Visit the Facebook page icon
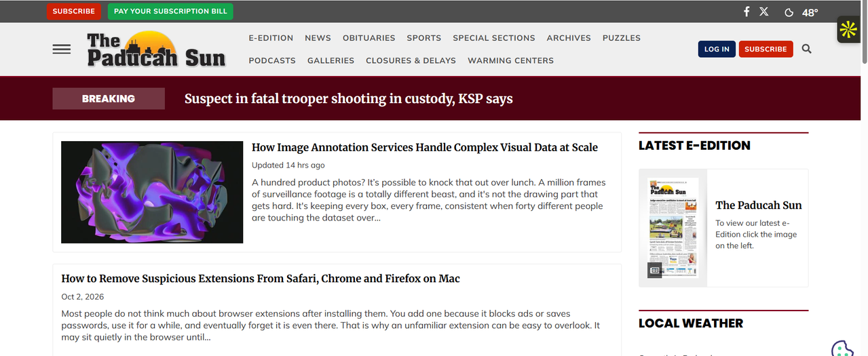The width and height of the screenshot is (868, 356). pyautogui.click(x=747, y=12)
